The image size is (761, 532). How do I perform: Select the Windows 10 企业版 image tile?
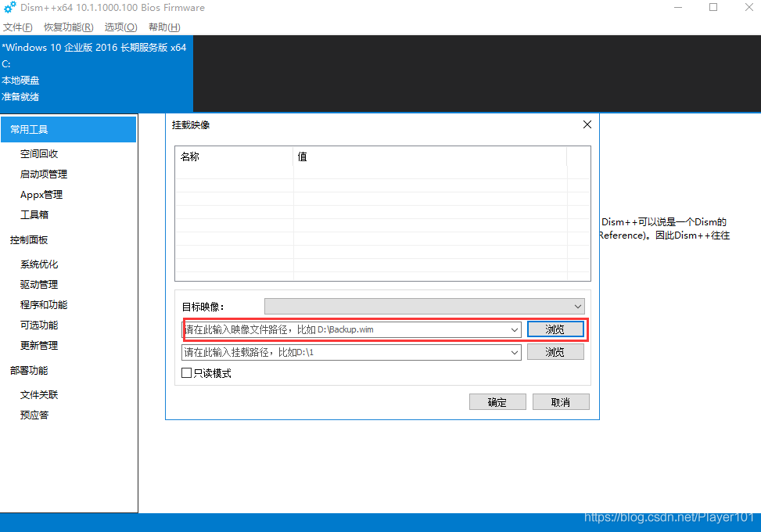coord(95,72)
